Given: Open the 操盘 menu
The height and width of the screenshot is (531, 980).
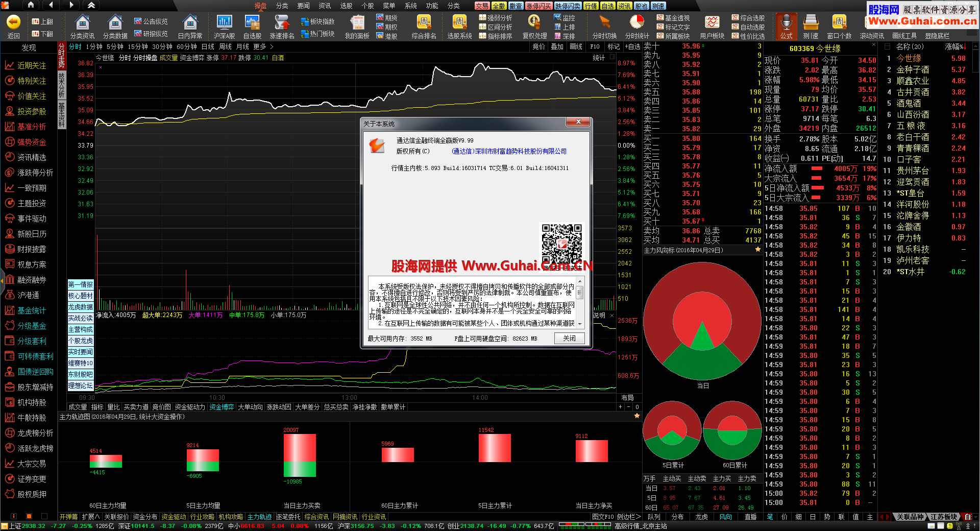Looking at the screenshot, I should click(260, 6).
